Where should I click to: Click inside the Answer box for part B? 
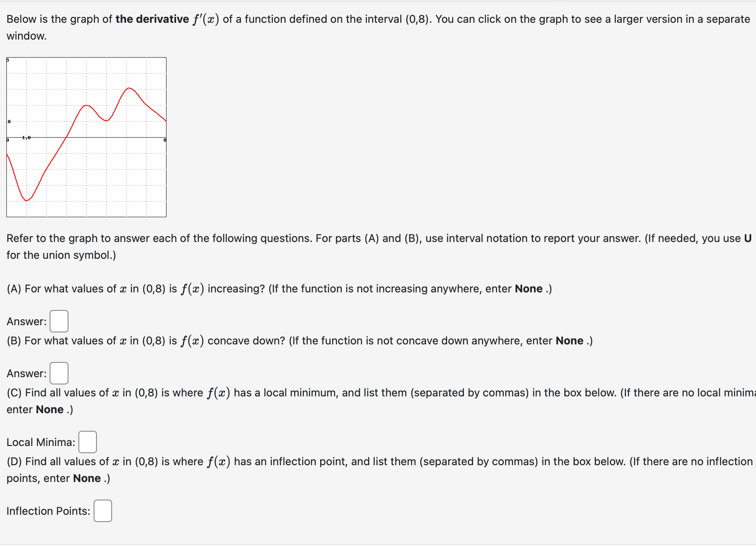pos(58,373)
